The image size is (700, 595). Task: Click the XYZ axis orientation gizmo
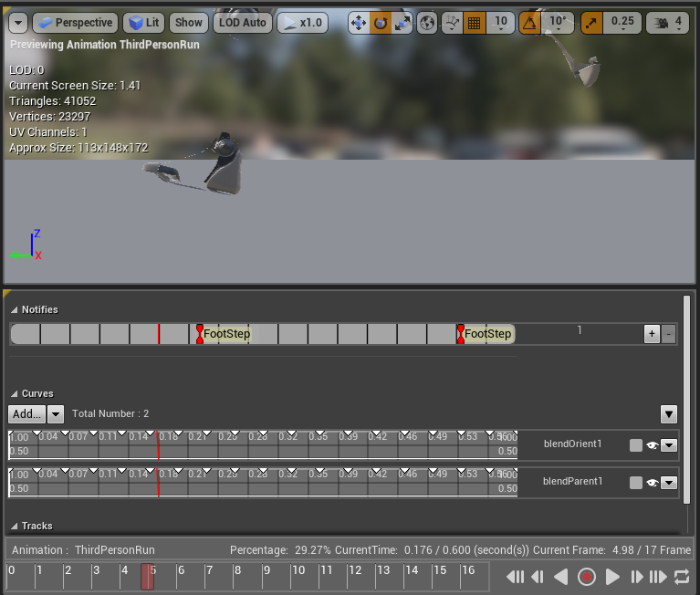[x=26, y=245]
